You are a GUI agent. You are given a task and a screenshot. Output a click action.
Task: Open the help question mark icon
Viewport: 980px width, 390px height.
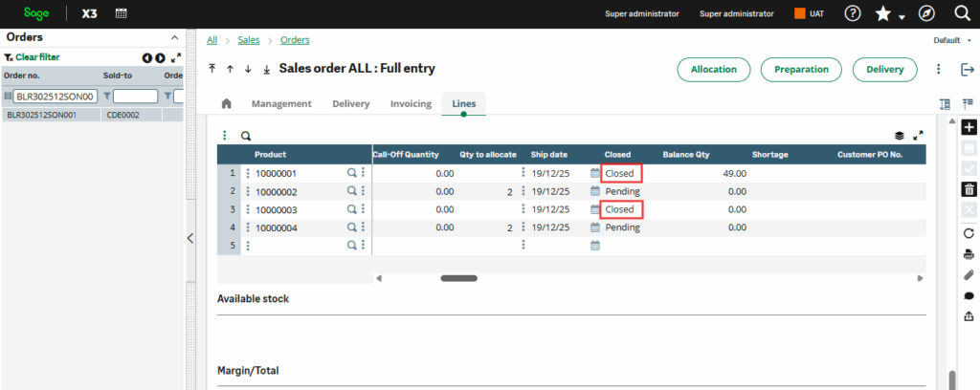pyautogui.click(x=853, y=13)
